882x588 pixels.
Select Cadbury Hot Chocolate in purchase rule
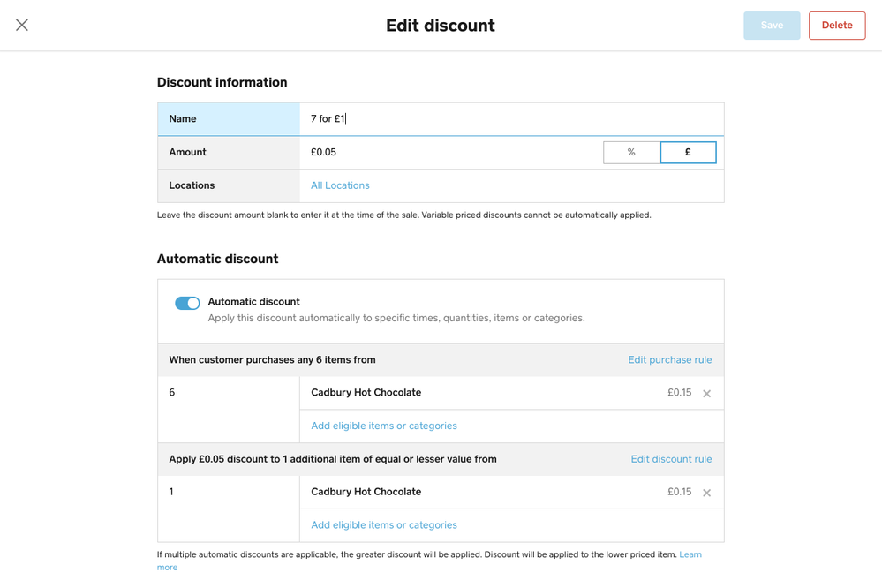366,393
